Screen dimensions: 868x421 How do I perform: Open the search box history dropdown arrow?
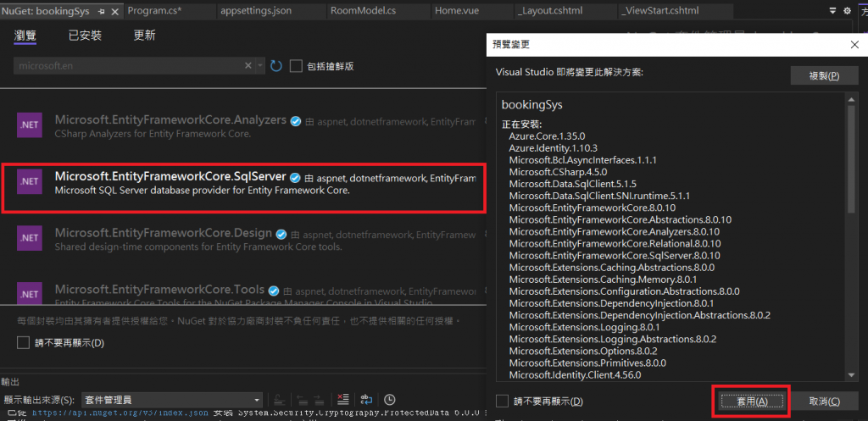(x=260, y=66)
